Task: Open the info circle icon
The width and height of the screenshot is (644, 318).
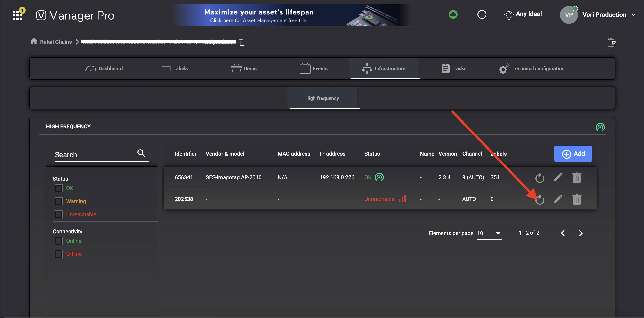Action: [x=482, y=14]
